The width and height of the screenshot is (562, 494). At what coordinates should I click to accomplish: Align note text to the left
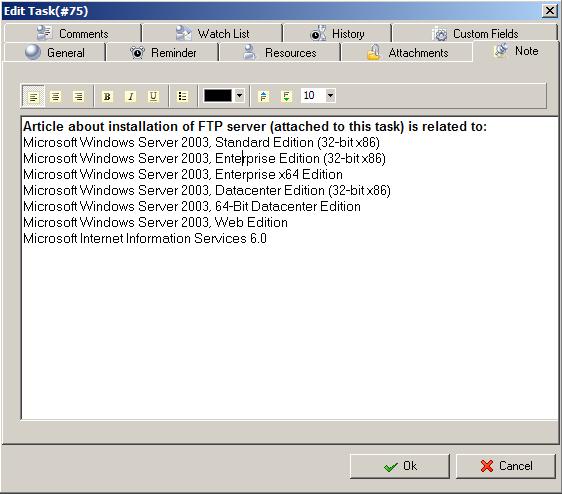click(x=33, y=96)
